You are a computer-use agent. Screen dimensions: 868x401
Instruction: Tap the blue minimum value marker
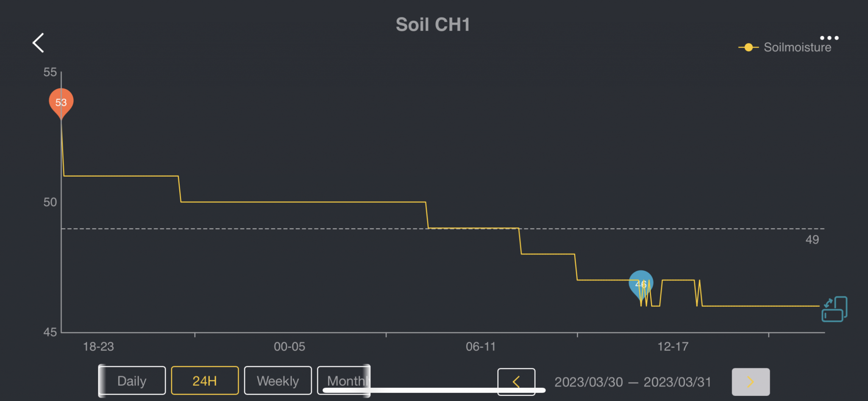640,283
